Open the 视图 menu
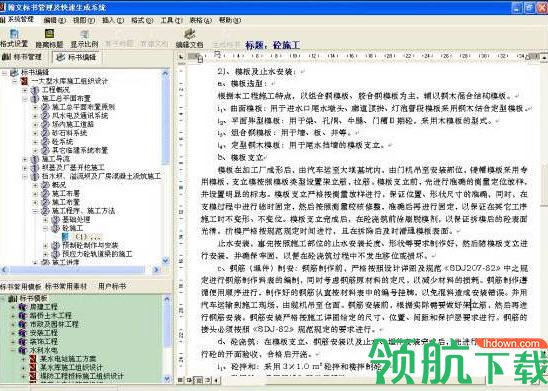548x391 pixels. click(84, 20)
